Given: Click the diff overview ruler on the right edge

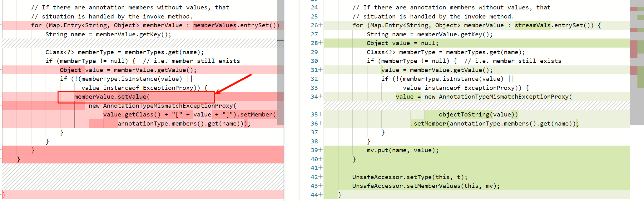Looking at the screenshot, I should [x=637, y=63].
